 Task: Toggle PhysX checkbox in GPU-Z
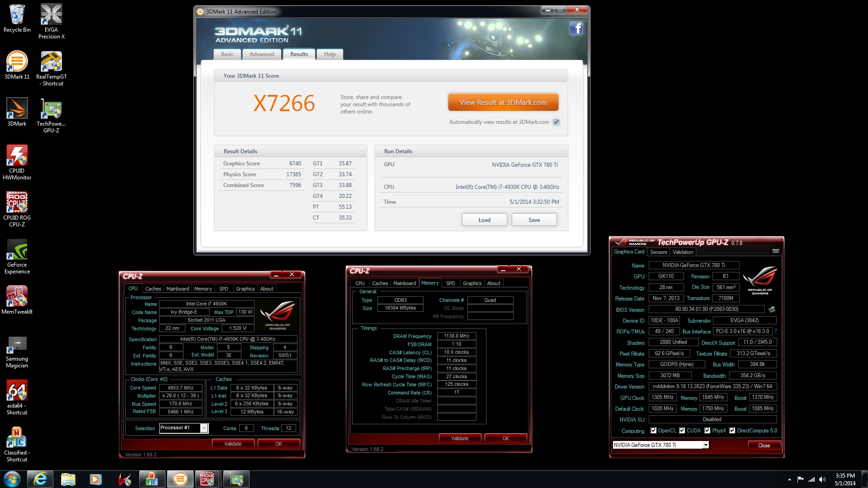(x=708, y=431)
